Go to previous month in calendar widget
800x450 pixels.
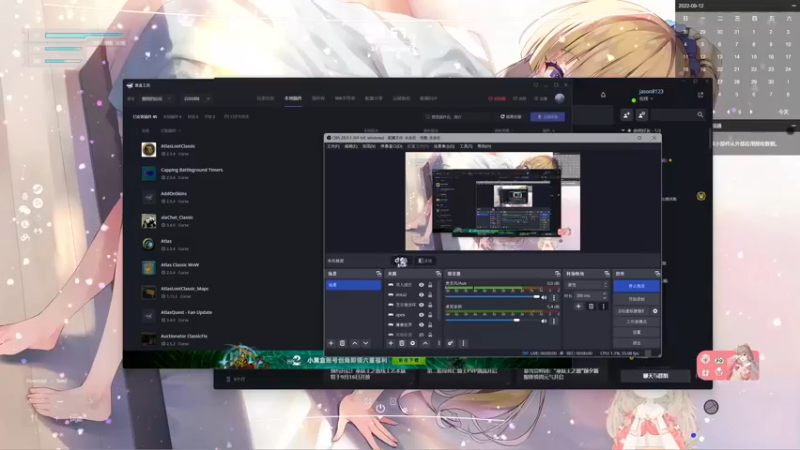point(728,112)
